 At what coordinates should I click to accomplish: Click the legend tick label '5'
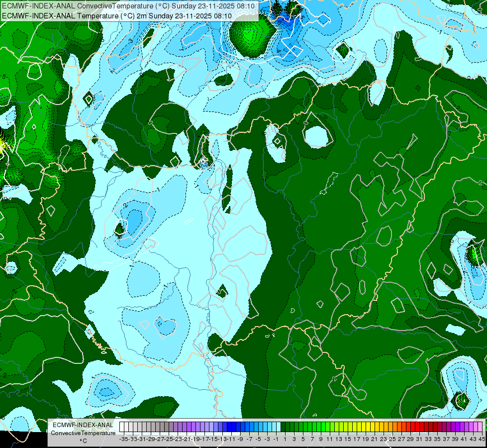pyautogui.click(x=303, y=439)
